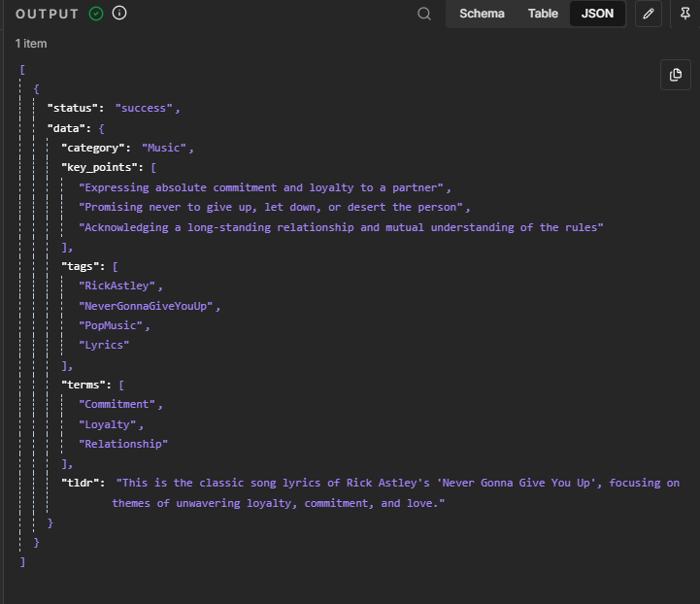Switch to the Table view tab
The width and height of the screenshot is (700, 604).
click(543, 14)
